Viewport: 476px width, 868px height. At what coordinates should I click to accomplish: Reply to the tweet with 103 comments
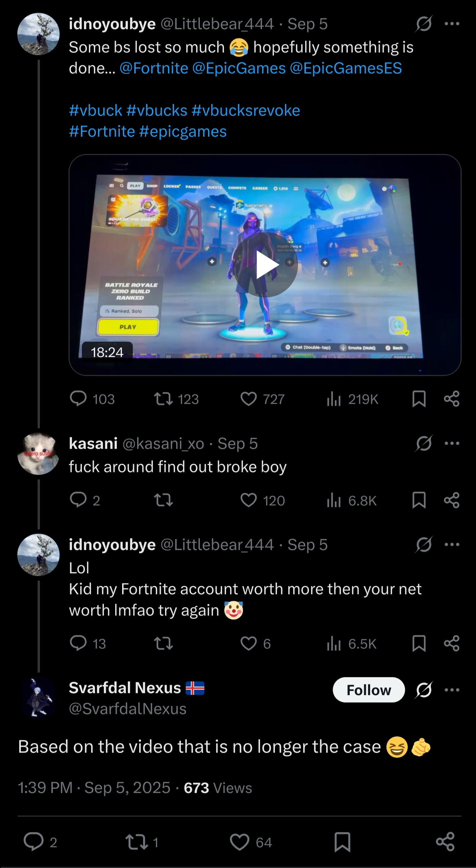click(x=92, y=399)
